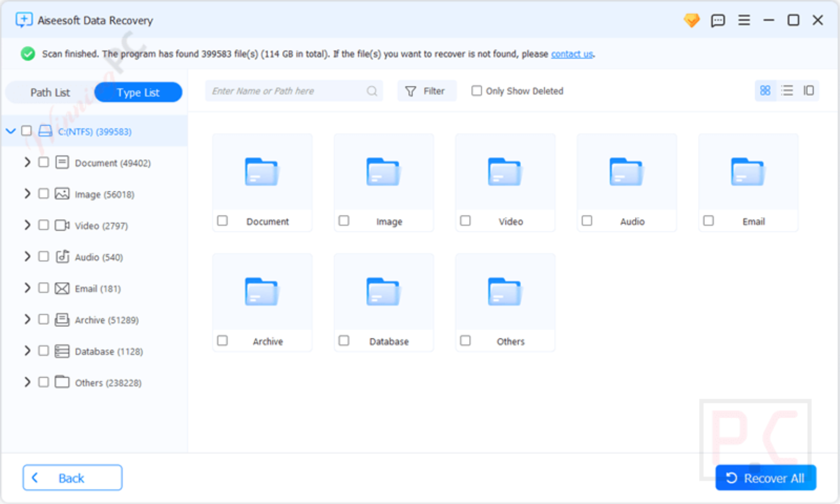Image resolution: width=840 pixels, height=504 pixels.
Task: Open the Filter options
Action: click(427, 91)
